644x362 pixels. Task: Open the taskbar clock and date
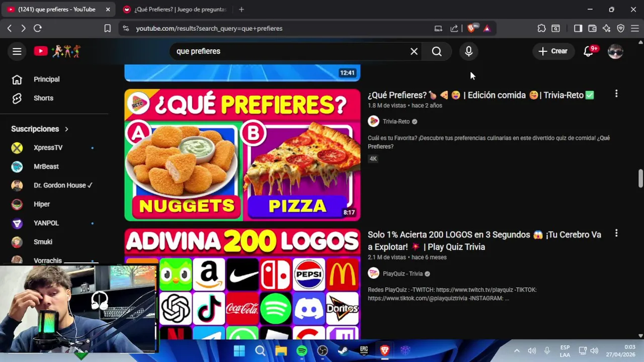click(621, 351)
